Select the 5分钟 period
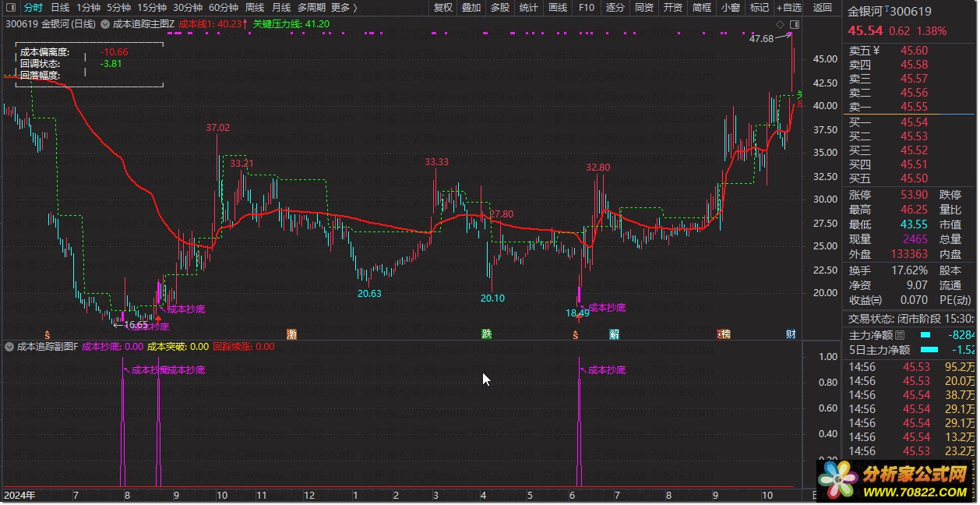Image resolution: width=980 pixels, height=505 pixels. pos(118,8)
